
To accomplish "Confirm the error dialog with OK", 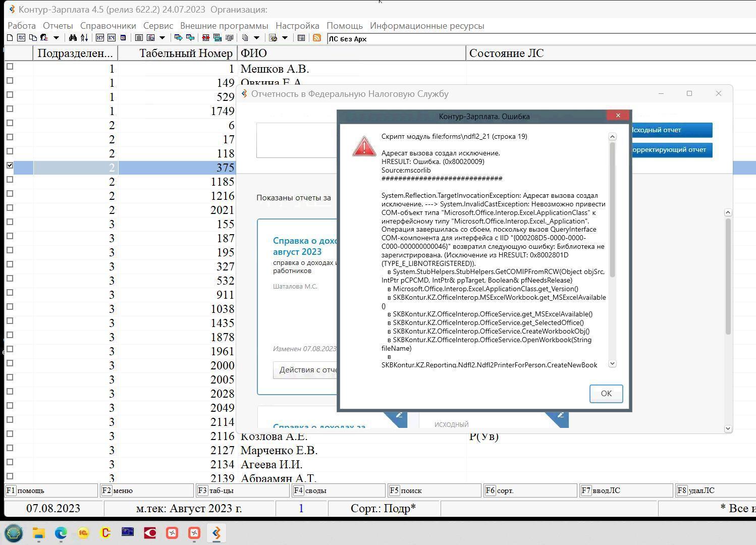I will (606, 394).
